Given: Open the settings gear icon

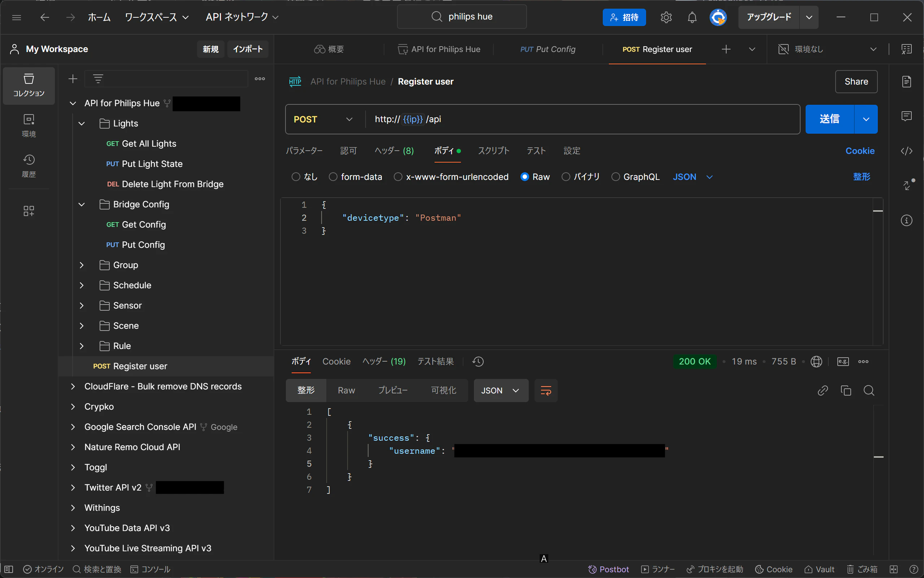Looking at the screenshot, I should coord(666,17).
